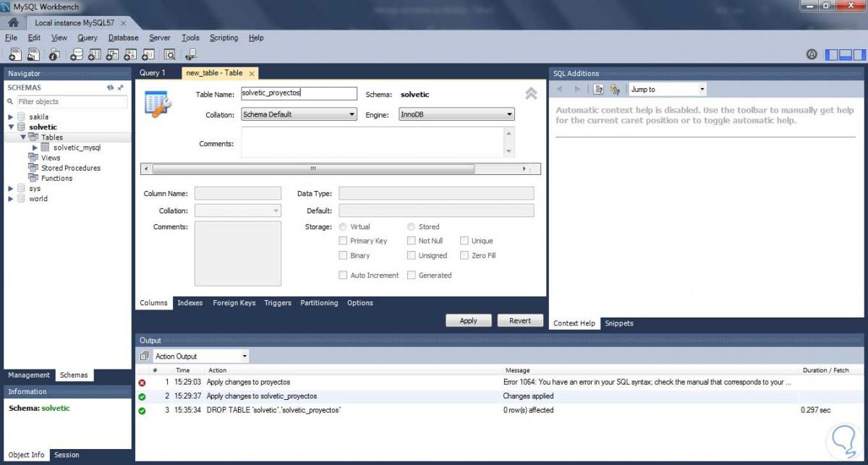Open the column Collation dropdown
Viewport: 868px width, 465px height.
(x=238, y=211)
